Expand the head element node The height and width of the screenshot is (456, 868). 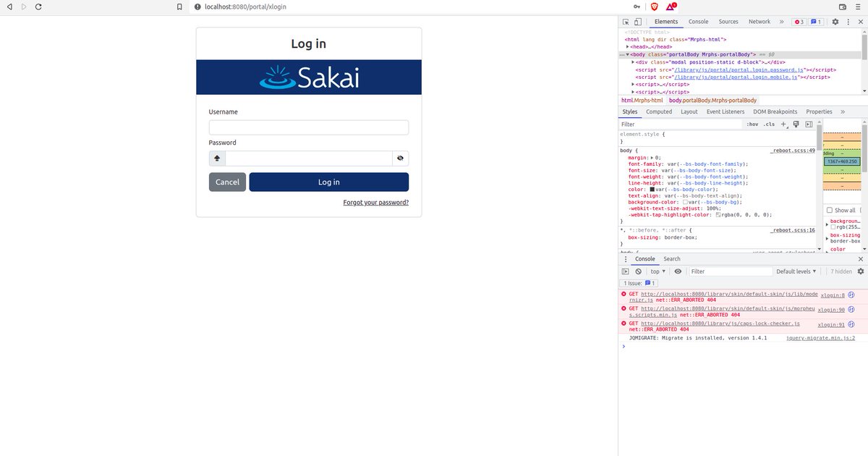[x=628, y=46]
